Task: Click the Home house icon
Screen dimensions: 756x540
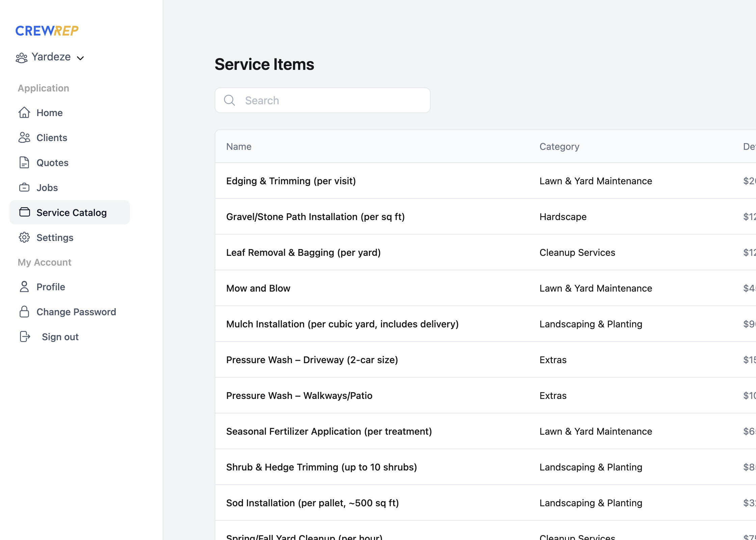Action: pyautogui.click(x=24, y=112)
